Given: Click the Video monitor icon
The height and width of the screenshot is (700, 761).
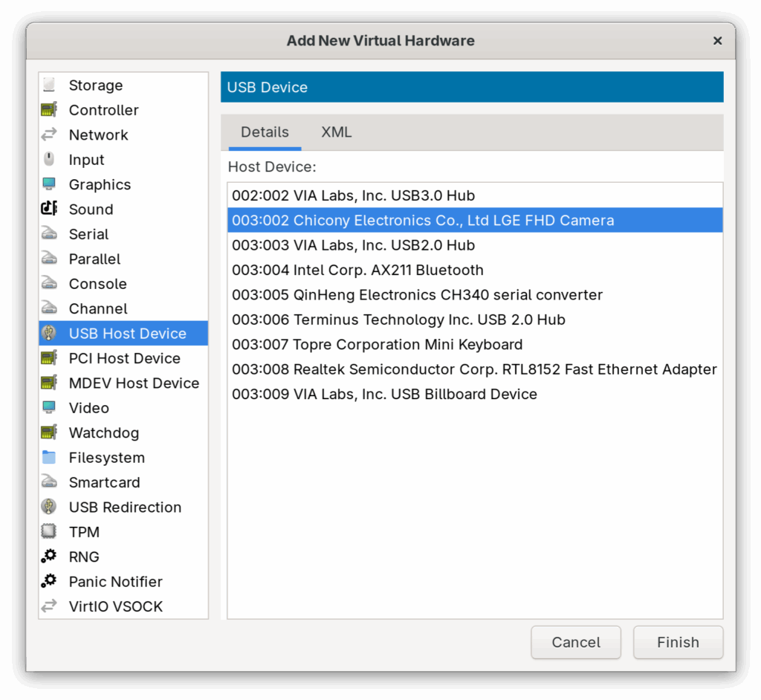Looking at the screenshot, I should point(49,407).
